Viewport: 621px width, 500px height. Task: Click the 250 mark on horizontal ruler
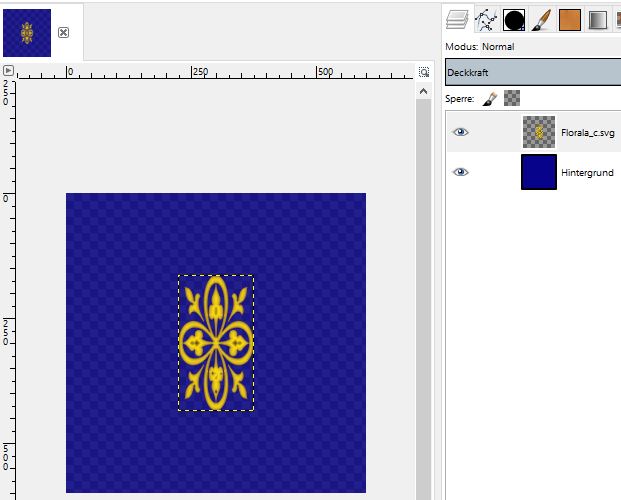click(x=200, y=72)
